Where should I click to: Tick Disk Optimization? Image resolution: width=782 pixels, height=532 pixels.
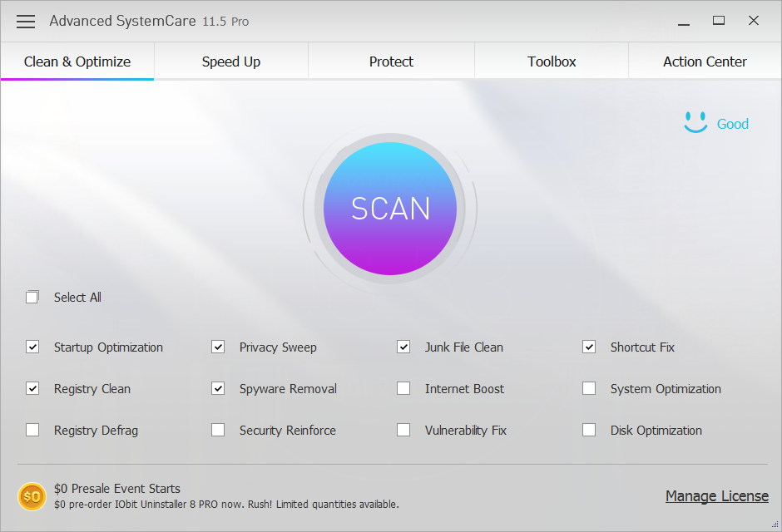tap(589, 430)
